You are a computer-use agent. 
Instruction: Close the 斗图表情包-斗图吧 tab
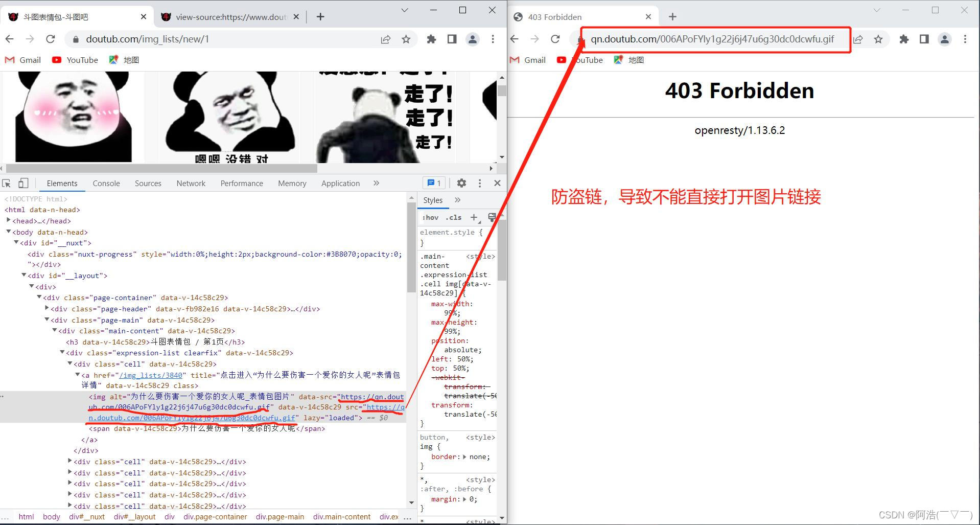[x=144, y=17]
